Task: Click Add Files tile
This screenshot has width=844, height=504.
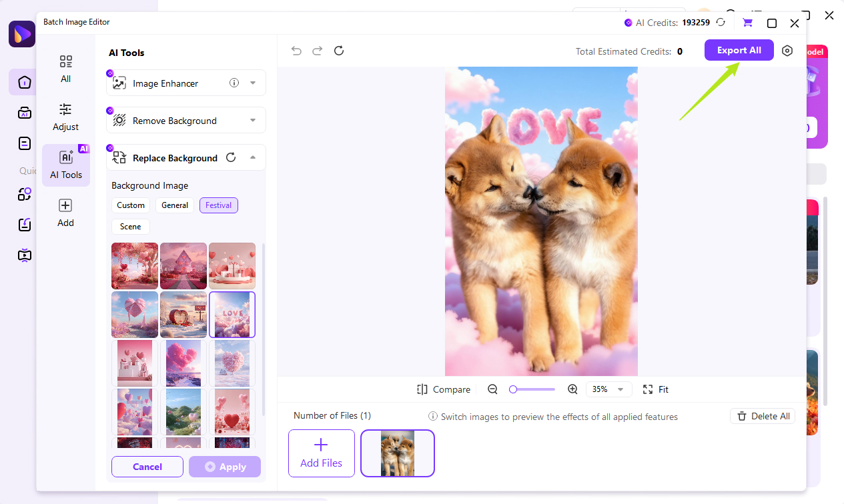Action: pyautogui.click(x=322, y=453)
